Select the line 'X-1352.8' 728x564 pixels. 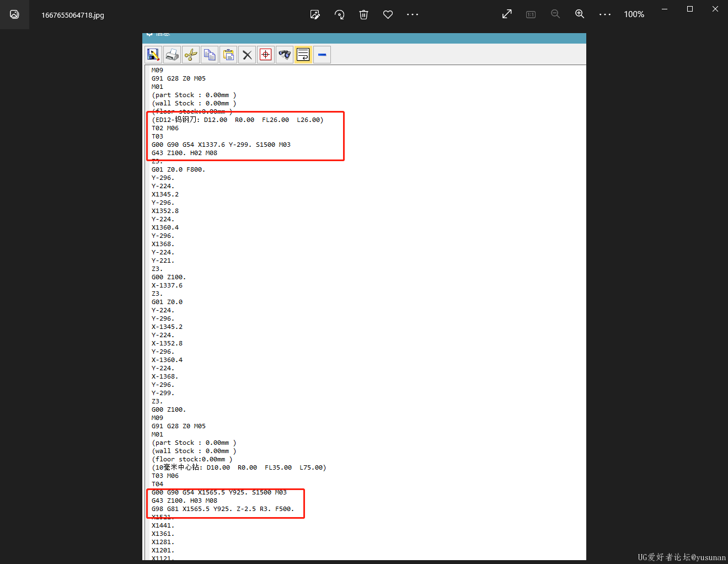click(x=167, y=343)
